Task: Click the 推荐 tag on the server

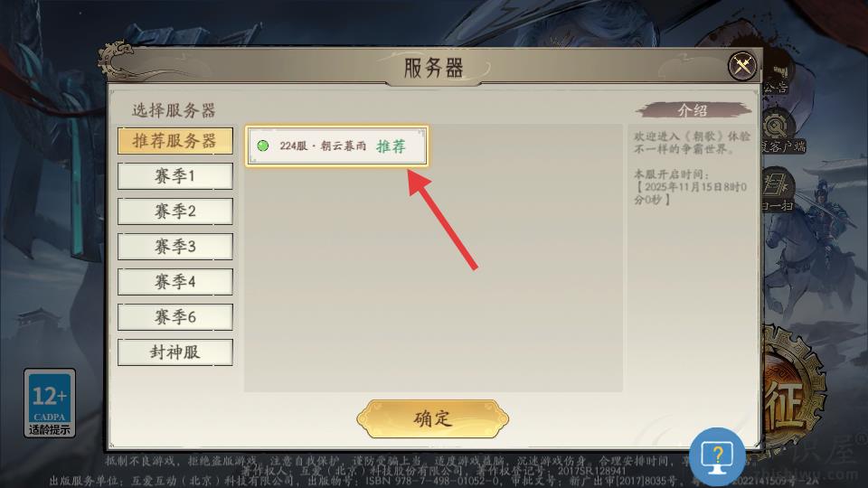Action: (391, 146)
